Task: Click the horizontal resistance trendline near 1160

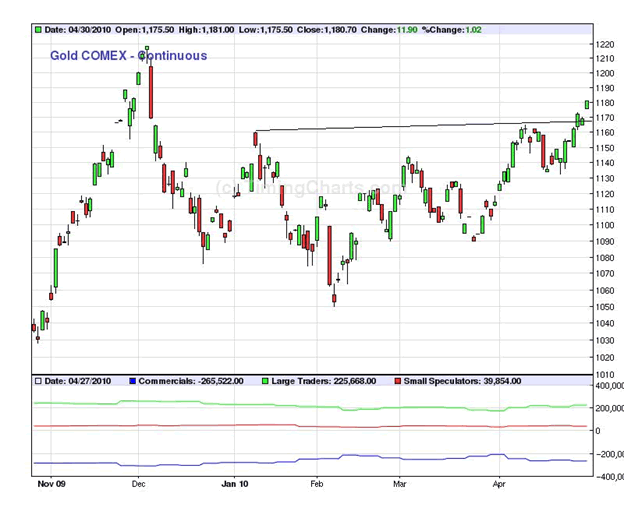Action: tap(400, 127)
